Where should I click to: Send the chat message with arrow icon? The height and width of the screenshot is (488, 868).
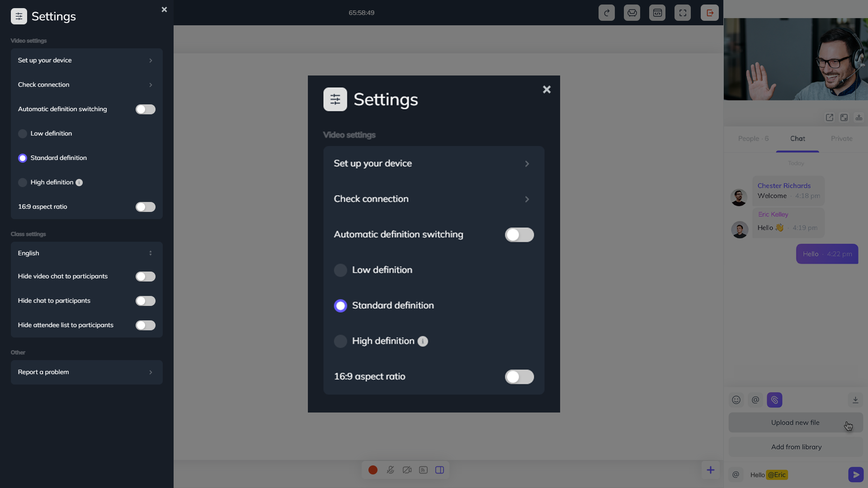(x=855, y=474)
